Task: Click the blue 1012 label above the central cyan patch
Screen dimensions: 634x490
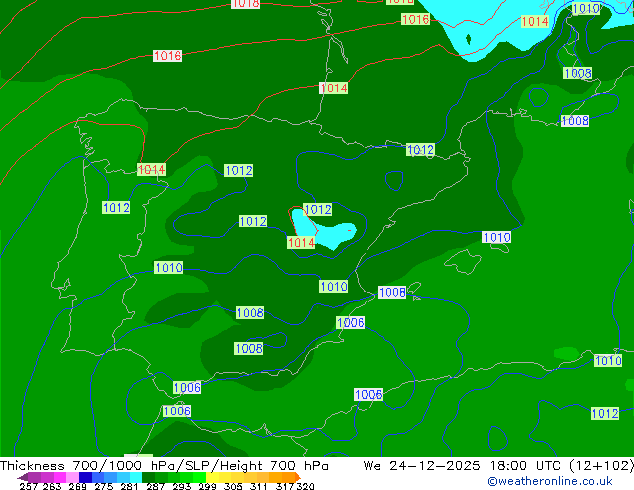Action: click(x=318, y=209)
